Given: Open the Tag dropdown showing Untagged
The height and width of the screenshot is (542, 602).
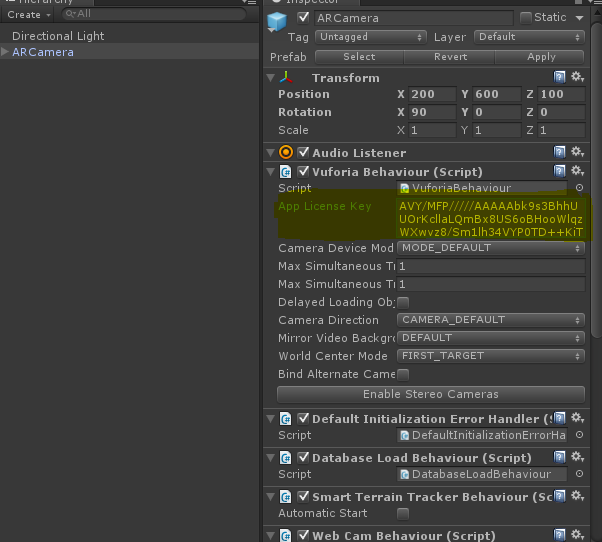Looking at the screenshot, I should click(370, 37).
